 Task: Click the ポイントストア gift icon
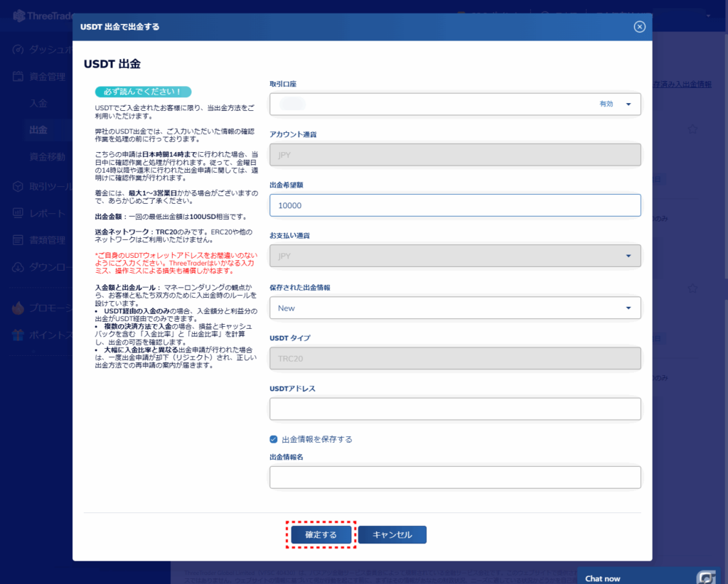pyautogui.click(x=18, y=335)
